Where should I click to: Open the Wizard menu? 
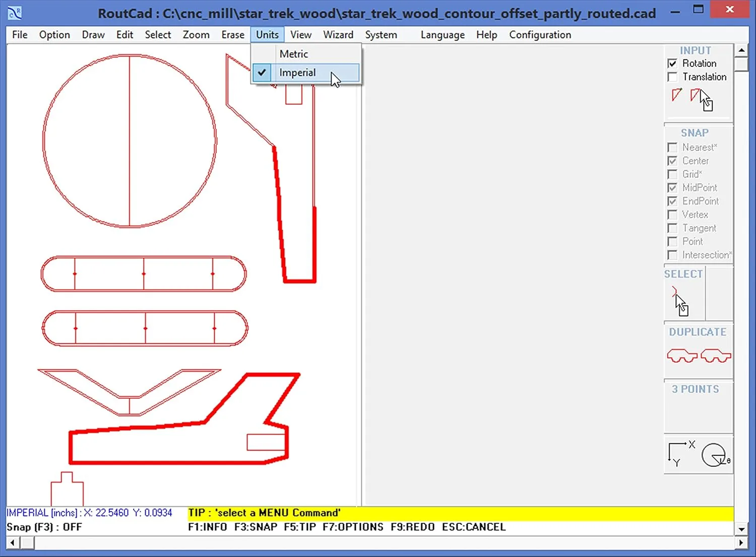point(338,34)
